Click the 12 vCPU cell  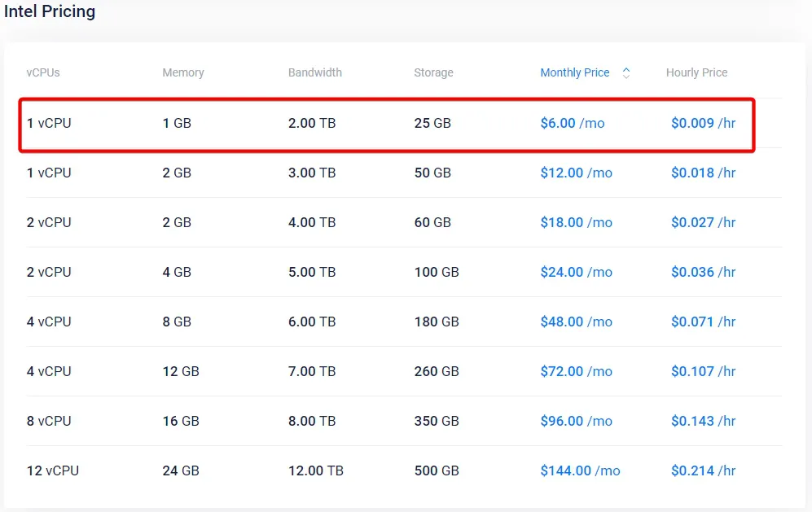[53, 471]
